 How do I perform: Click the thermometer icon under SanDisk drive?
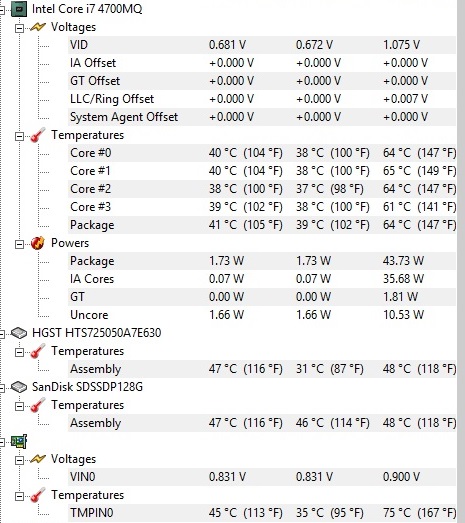[37, 405]
